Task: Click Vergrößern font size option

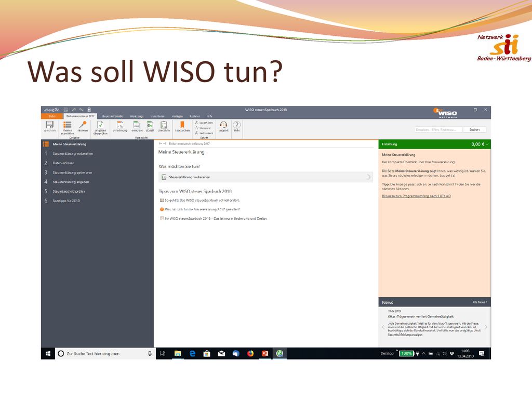Action: tap(204, 123)
